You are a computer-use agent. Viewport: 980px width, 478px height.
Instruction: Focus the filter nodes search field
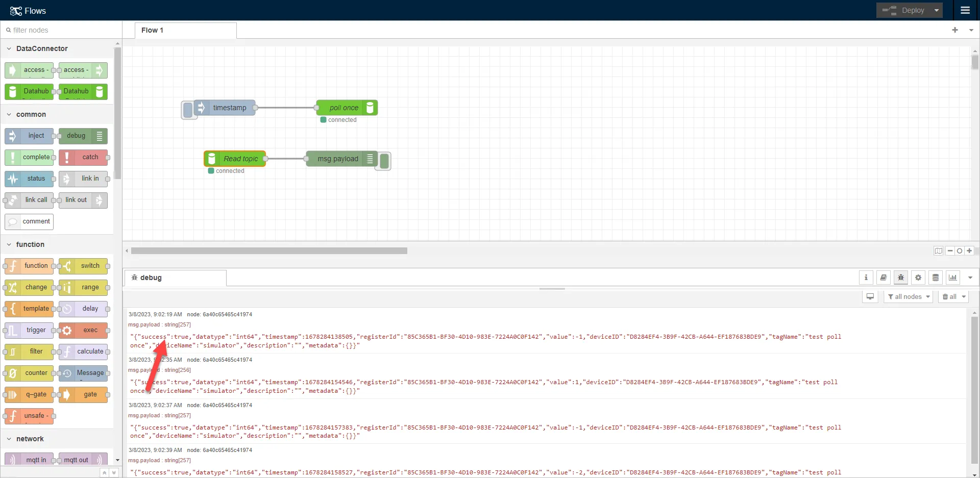click(61, 30)
